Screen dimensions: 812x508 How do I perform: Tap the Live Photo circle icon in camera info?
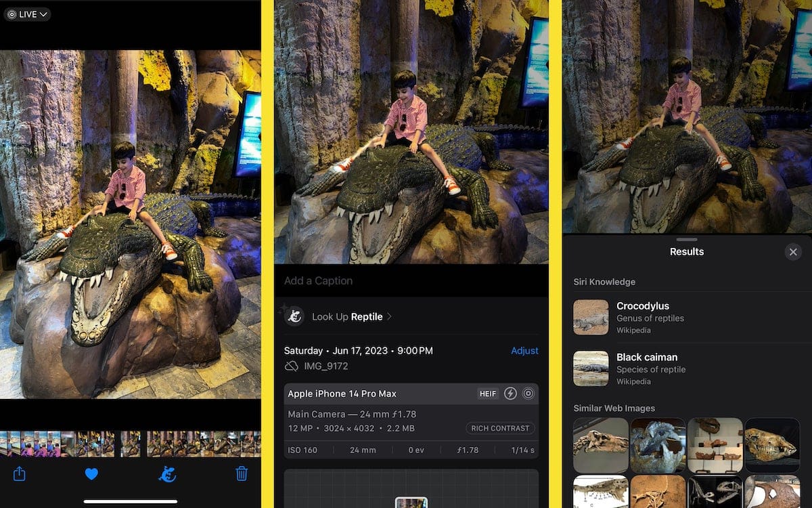pos(528,394)
